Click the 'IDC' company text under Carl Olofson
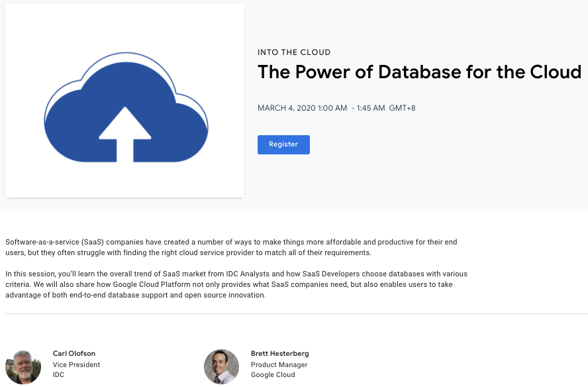588x387 pixels. tap(58, 374)
